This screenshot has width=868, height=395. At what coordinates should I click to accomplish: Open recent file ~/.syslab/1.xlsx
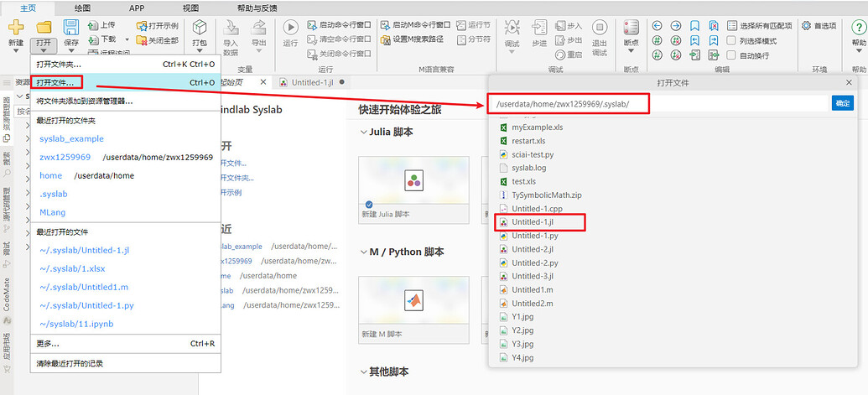[x=72, y=268]
